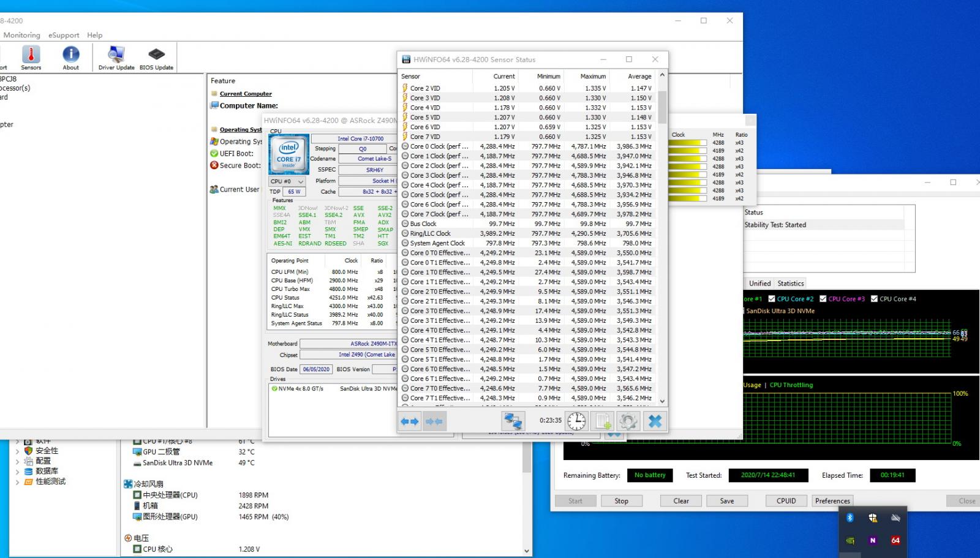Click the Save button
The width and height of the screenshot is (980, 558).
tap(727, 501)
